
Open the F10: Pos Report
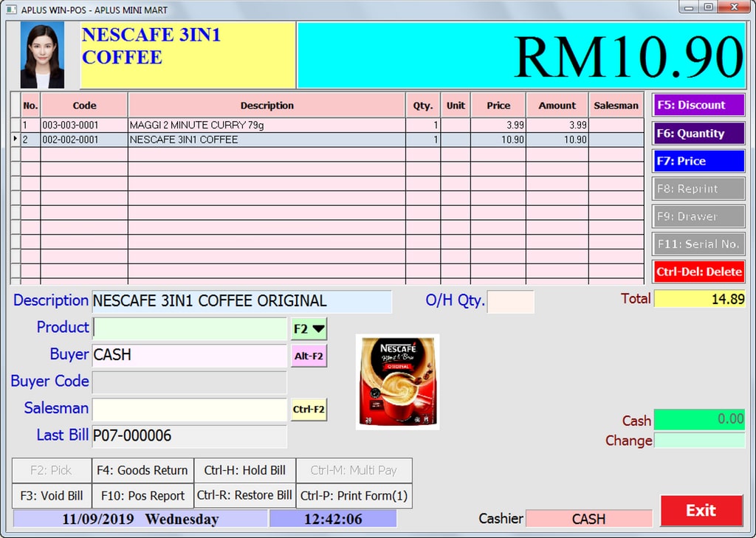coord(142,496)
